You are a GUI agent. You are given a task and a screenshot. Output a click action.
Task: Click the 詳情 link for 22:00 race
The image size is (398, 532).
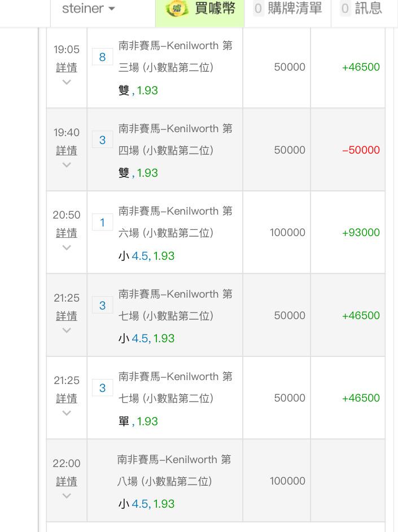click(x=67, y=481)
